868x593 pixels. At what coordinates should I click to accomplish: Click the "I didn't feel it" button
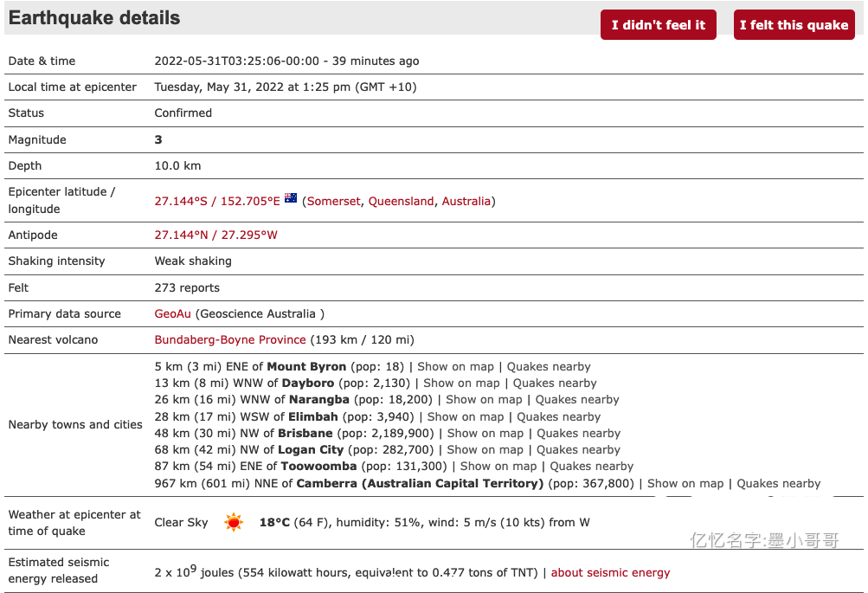tap(659, 25)
